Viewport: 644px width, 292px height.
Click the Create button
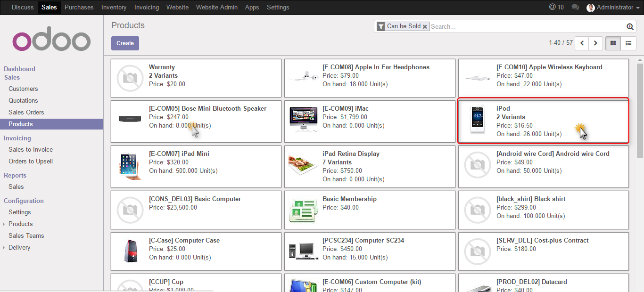click(125, 43)
